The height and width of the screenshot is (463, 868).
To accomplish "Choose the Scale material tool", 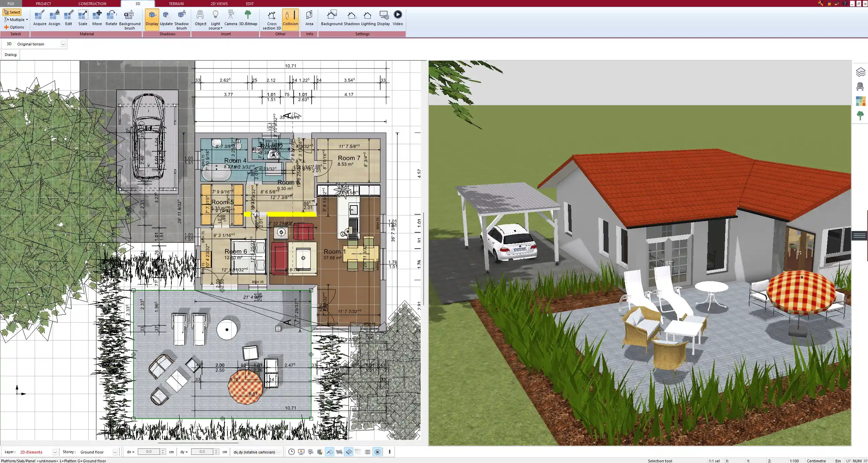I will coord(83,18).
